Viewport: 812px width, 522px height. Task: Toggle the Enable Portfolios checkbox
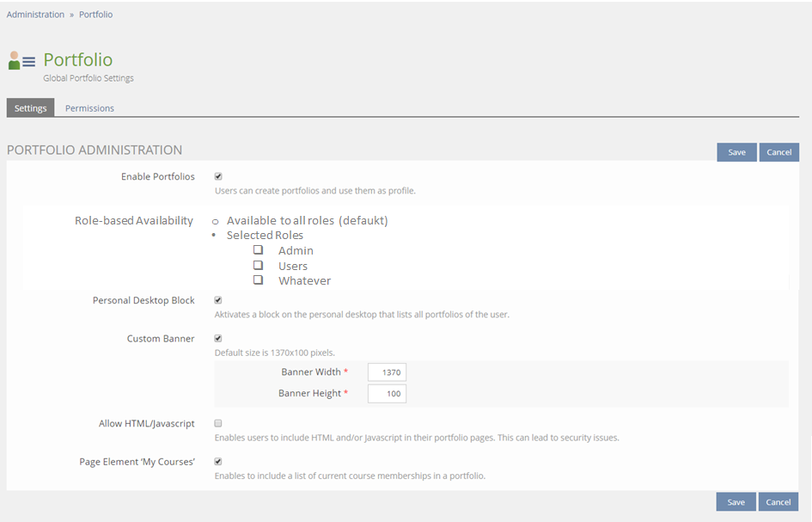click(218, 176)
